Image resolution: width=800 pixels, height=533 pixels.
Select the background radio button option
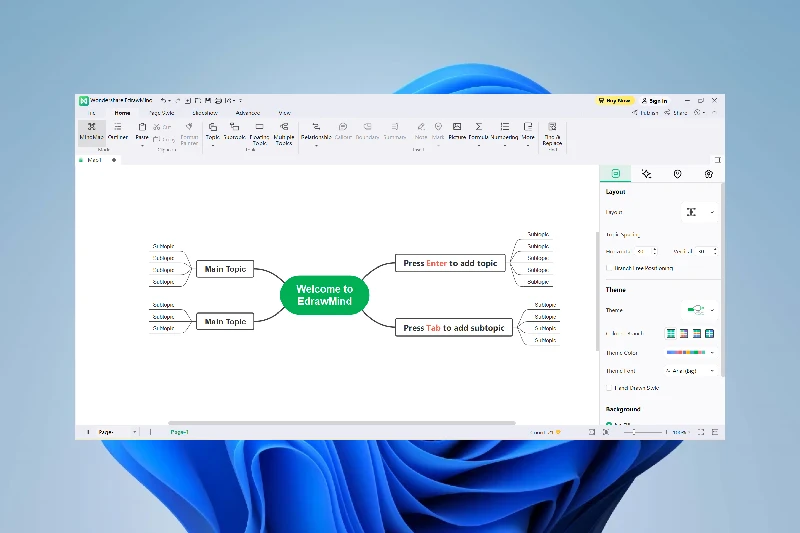(x=609, y=424)
